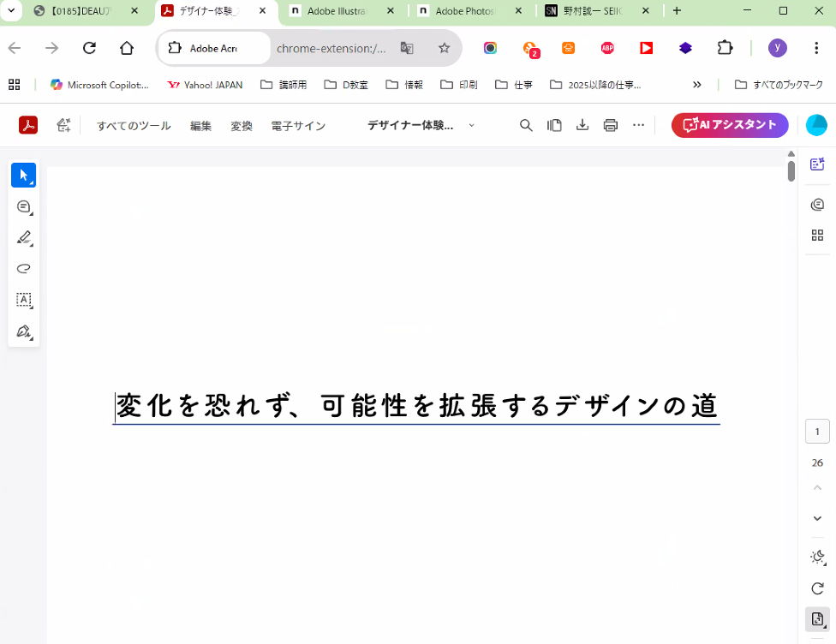Open the search magnifier in Acrobat
Screen dimensions: 836x644
point(526,125)
